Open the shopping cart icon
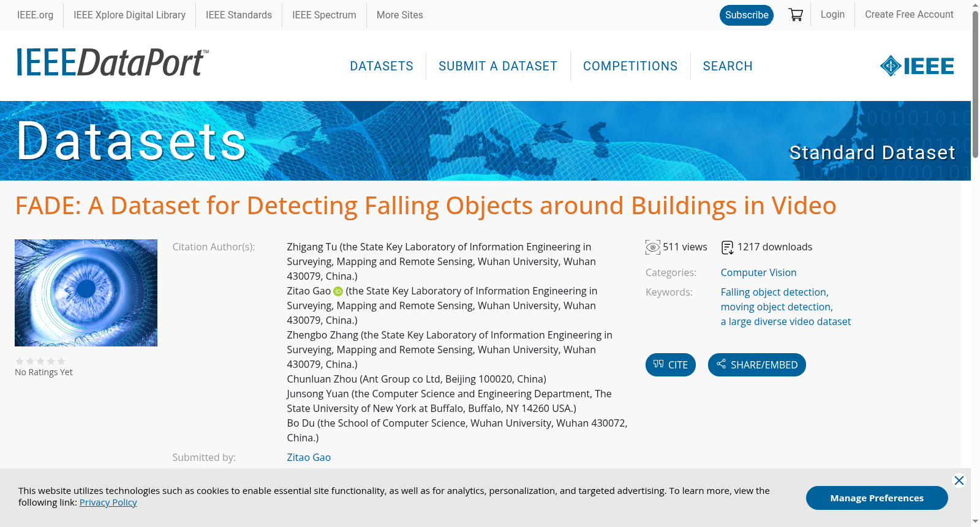 pyautogui.click(x=796, y=15)
